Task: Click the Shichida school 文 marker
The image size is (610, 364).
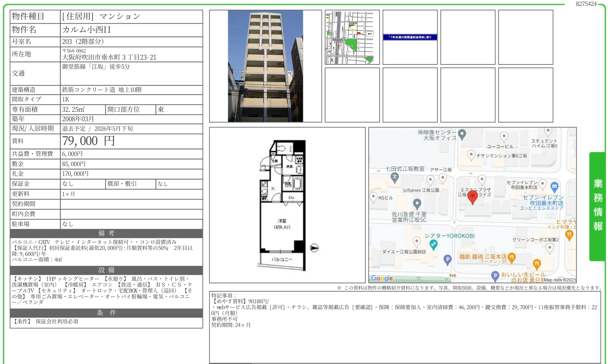Action: (x=394, y=178)
